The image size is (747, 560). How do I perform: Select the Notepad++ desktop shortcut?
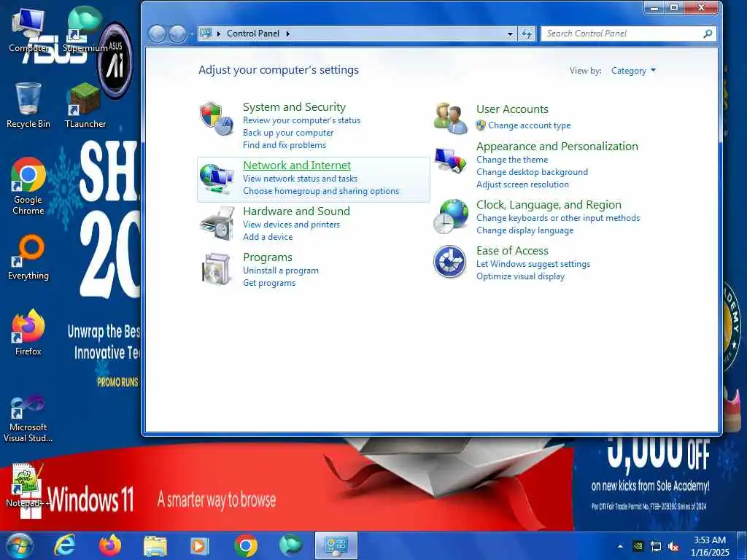click(x=28, y=485)
